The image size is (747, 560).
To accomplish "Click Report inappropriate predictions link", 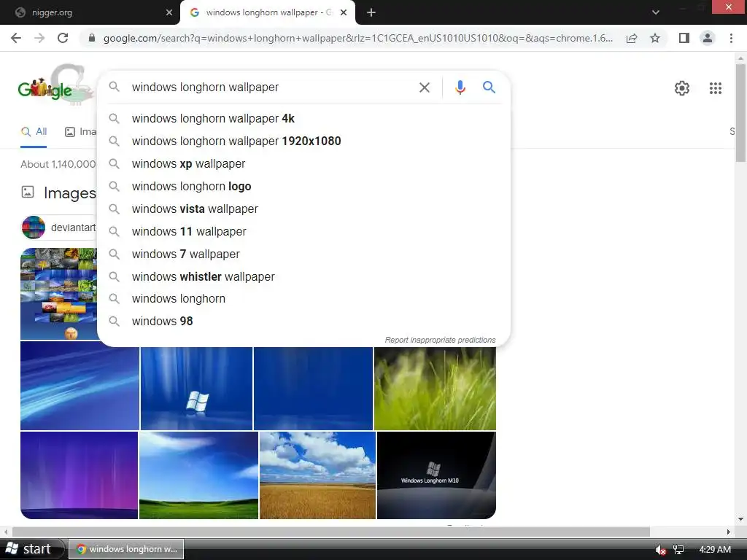I will [x=440, y=340].
